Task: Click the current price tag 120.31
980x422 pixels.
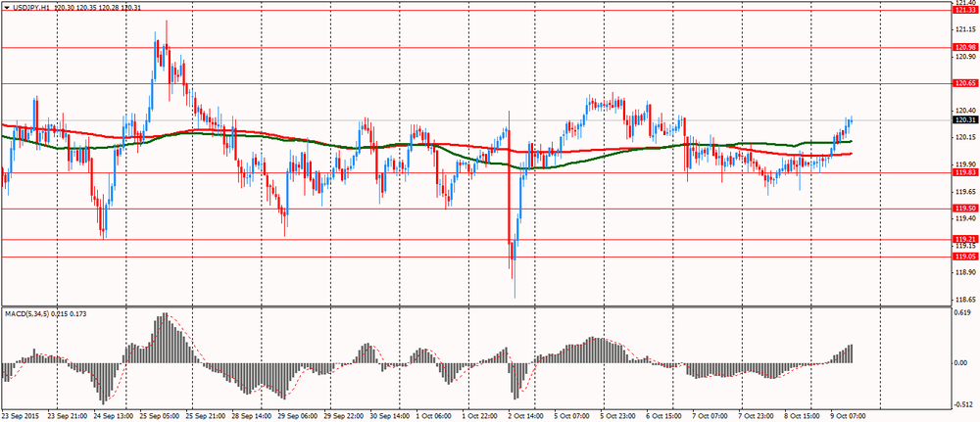Action: pos(964,119)
